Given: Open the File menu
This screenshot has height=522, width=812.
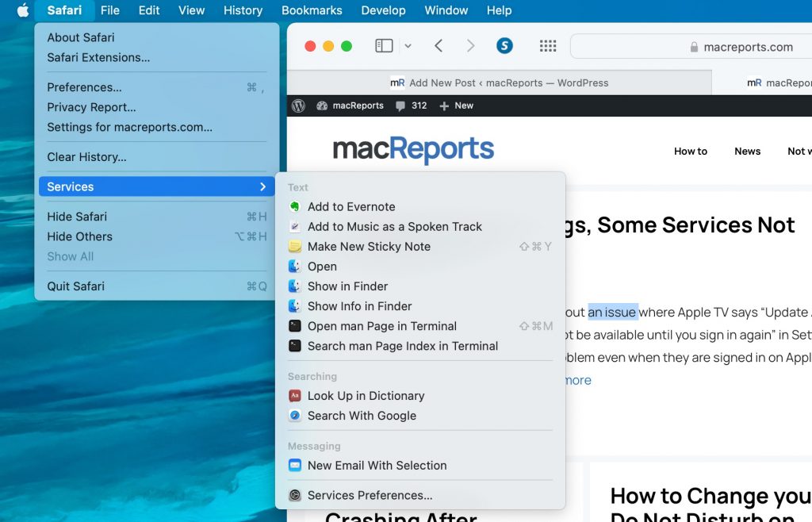Looking at the screenshot, I should pyautogui.click(x=109, y=10).
